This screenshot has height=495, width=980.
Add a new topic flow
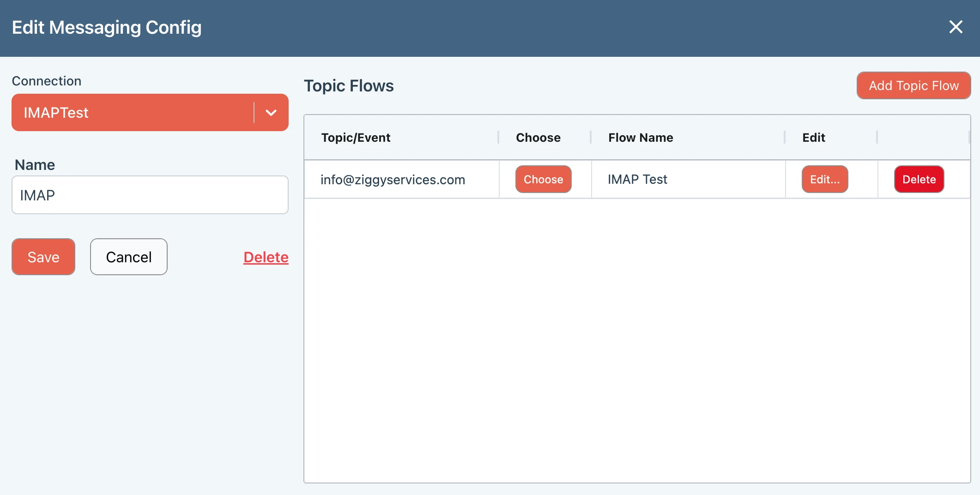(x=913, y=85)
